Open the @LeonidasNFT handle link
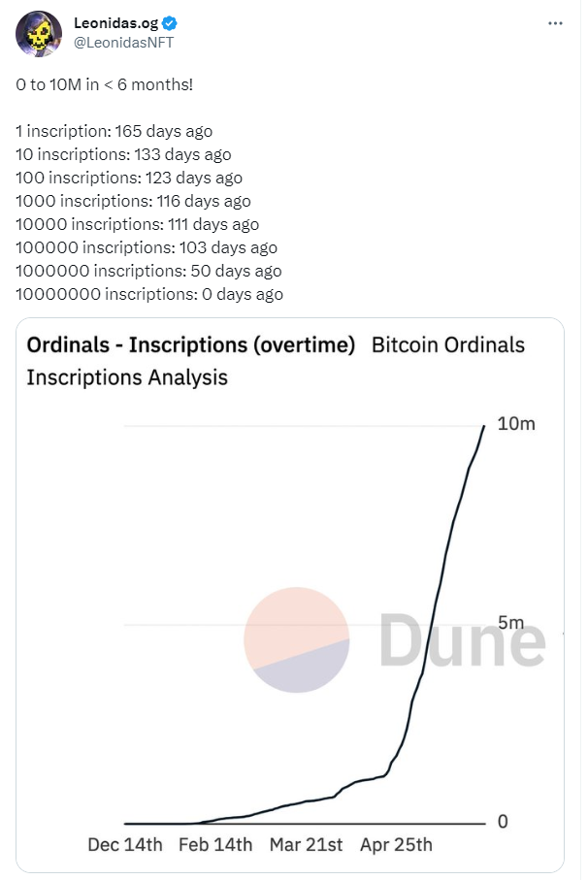This screenshot has width=588, height=880. point(118,42)
